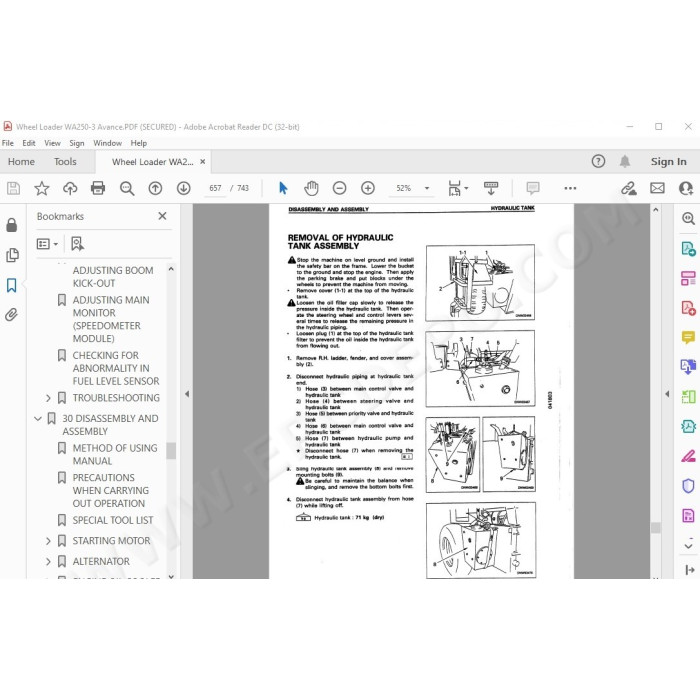Click the bookmarks panel scrollbar thumb
The width and height of the screenshot is (700, 700).
(x=171, y=450)
